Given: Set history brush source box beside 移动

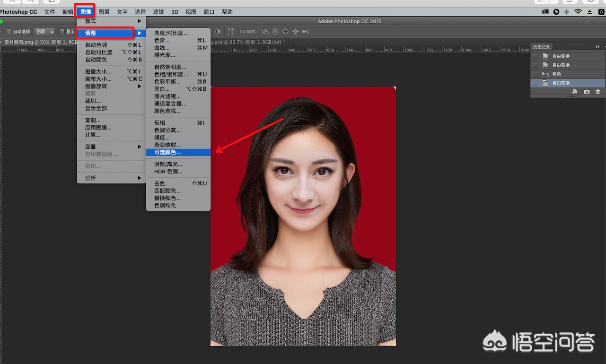Looking at the screenshot, I should (535, 74).
